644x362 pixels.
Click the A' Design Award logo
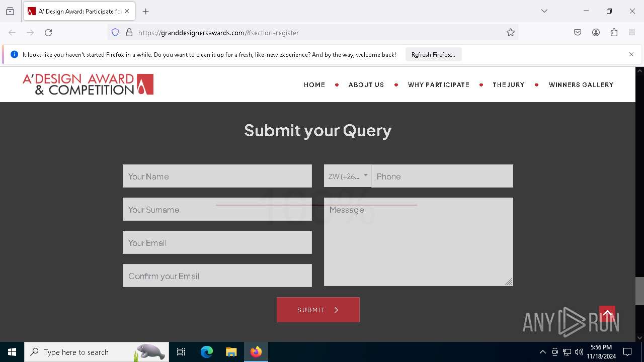(x=88, y=84)
